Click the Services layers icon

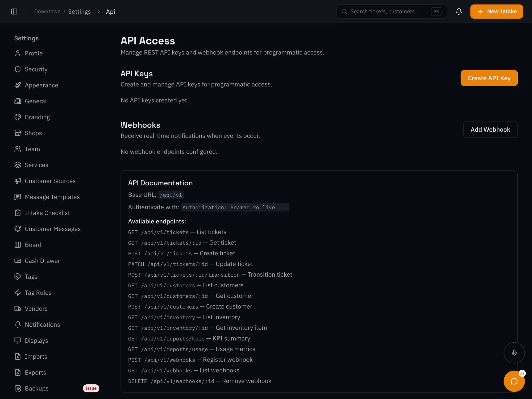point(18,165)
